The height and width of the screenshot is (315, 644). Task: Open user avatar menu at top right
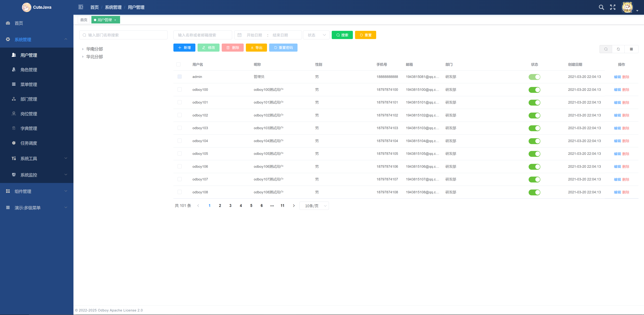pyautogui.click(x=628, y=7)
